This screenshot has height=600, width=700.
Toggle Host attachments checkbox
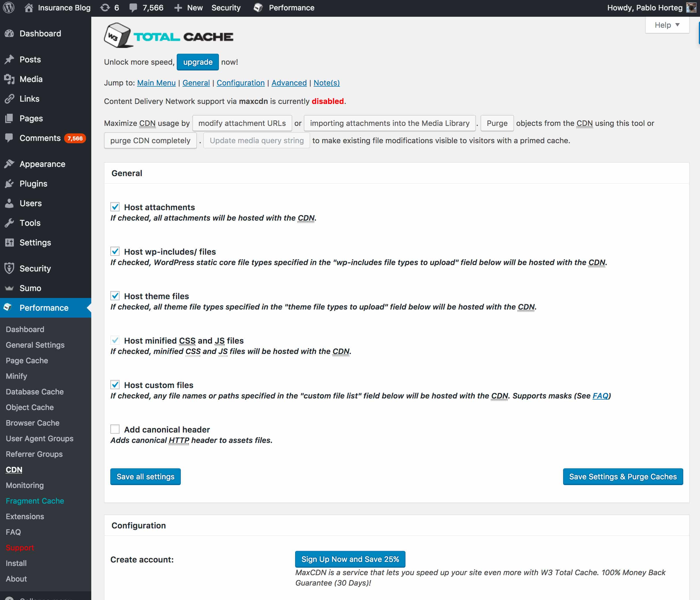(115, 207)
